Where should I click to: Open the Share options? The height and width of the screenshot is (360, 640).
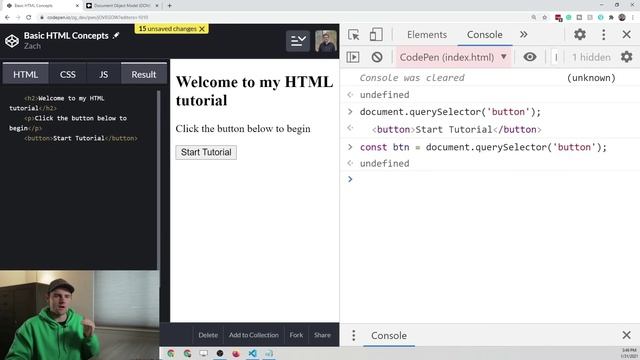[x=322, y=335]
